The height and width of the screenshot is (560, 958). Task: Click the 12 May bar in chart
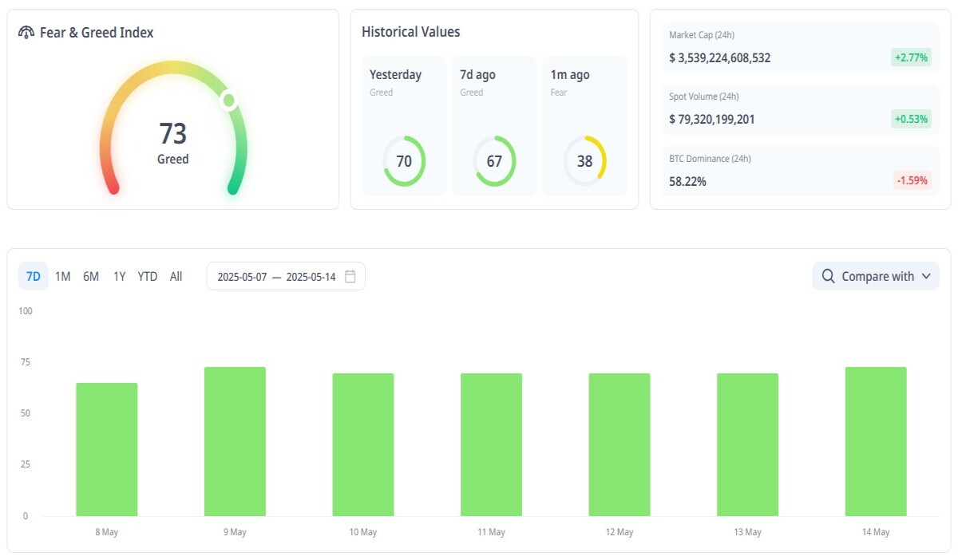pos(620,444)
